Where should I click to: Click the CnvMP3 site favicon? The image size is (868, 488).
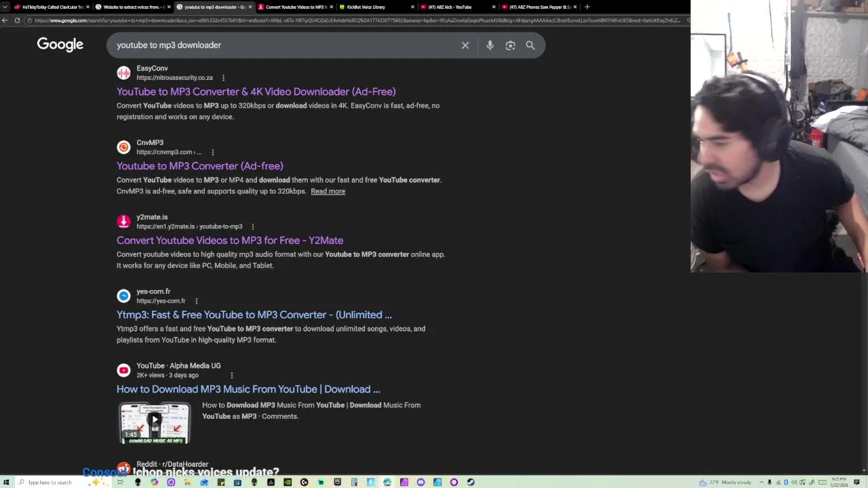pyautogui.click(x=123, y=147)
